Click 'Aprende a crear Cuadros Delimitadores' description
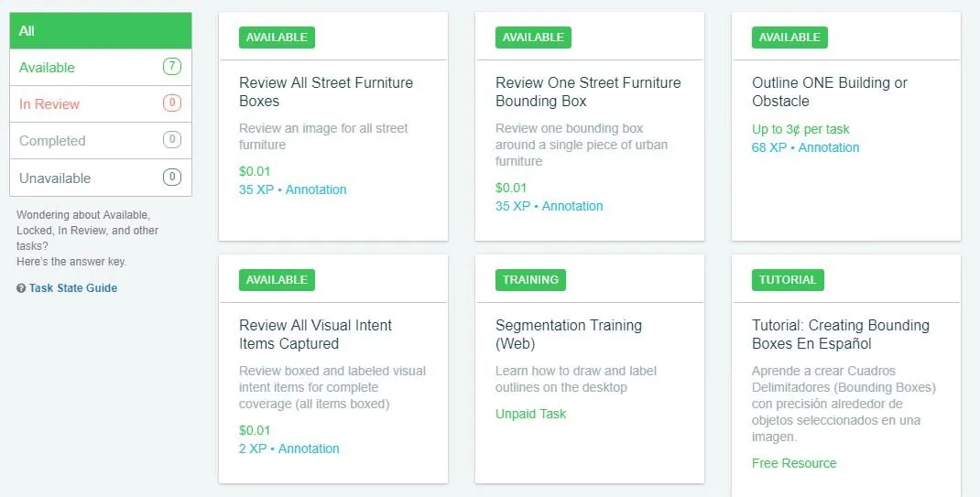The image size is (980, 497). pos(844,404)
